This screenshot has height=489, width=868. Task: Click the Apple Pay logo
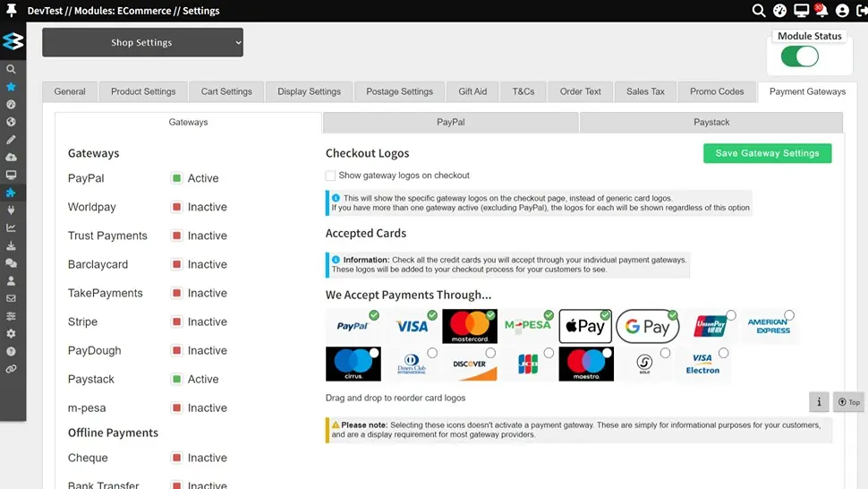click(x=585, y=326)
